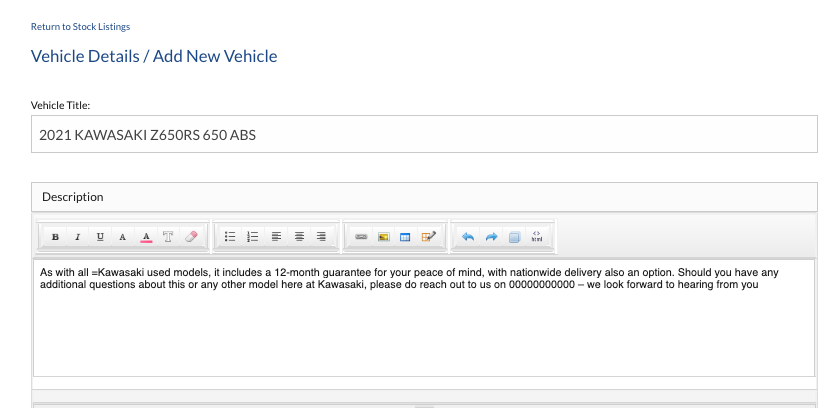The image size is (829, 408).
Task: Click inside the description text editor area
Action: pos(424,318)
